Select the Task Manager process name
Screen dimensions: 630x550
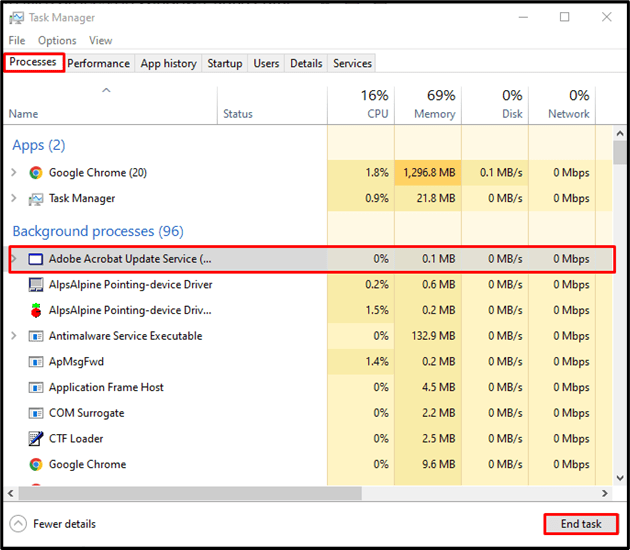click(82, 198)
